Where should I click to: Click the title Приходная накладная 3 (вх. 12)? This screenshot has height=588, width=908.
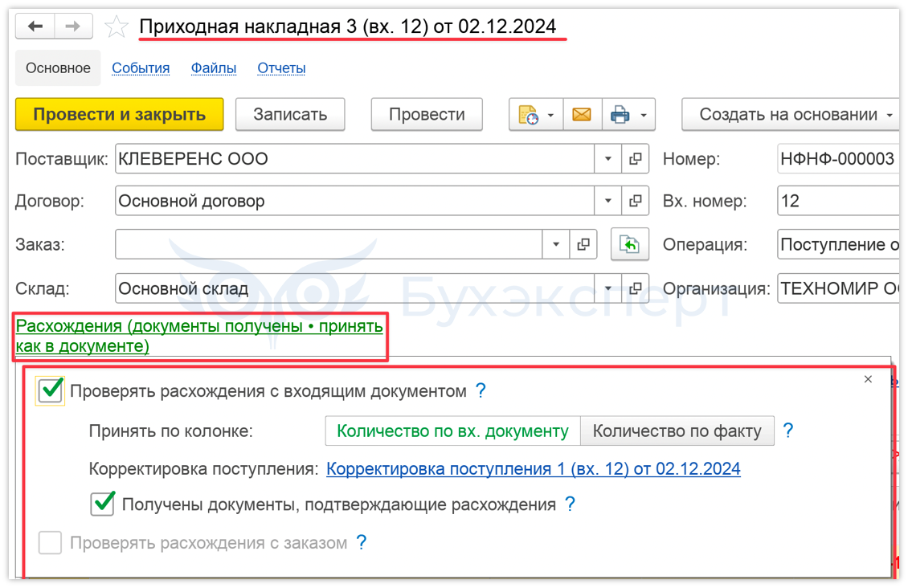click(347, 27)
